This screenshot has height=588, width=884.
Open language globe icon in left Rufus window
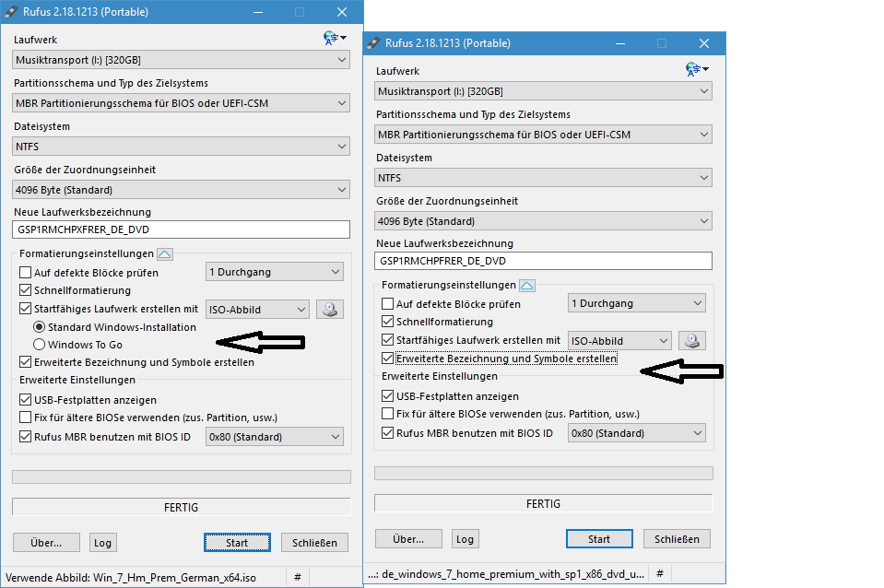[x=335, y=38]
